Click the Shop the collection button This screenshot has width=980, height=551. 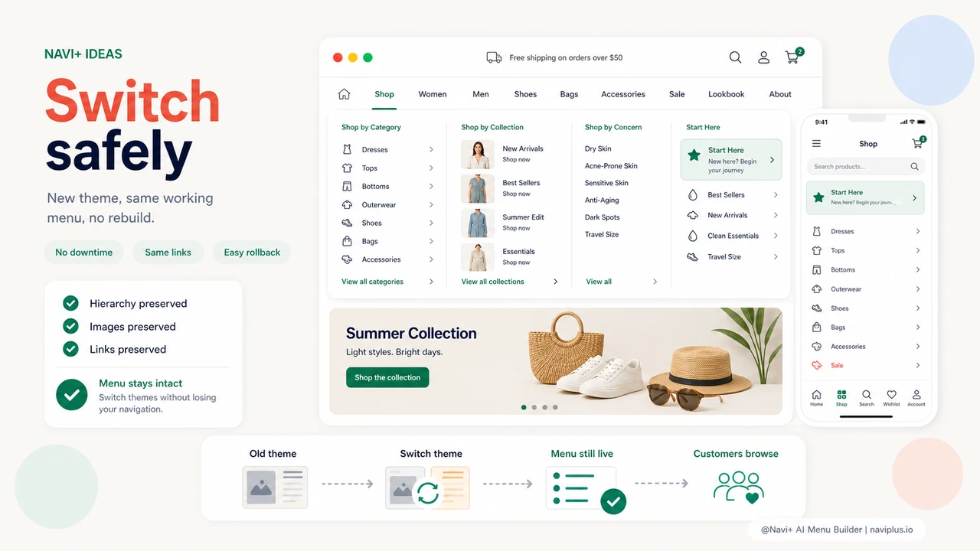(x=387, y=377)
